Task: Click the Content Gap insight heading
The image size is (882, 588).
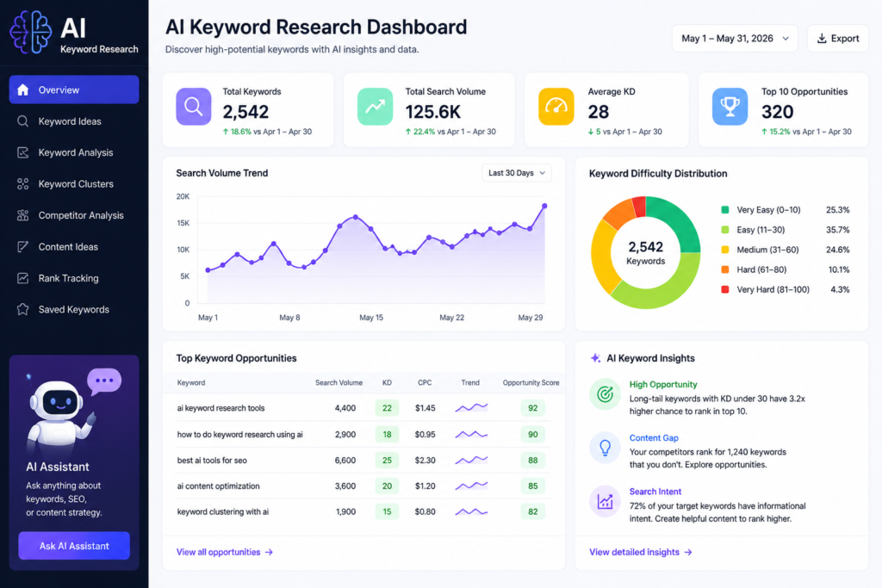Action: [654, 438]
